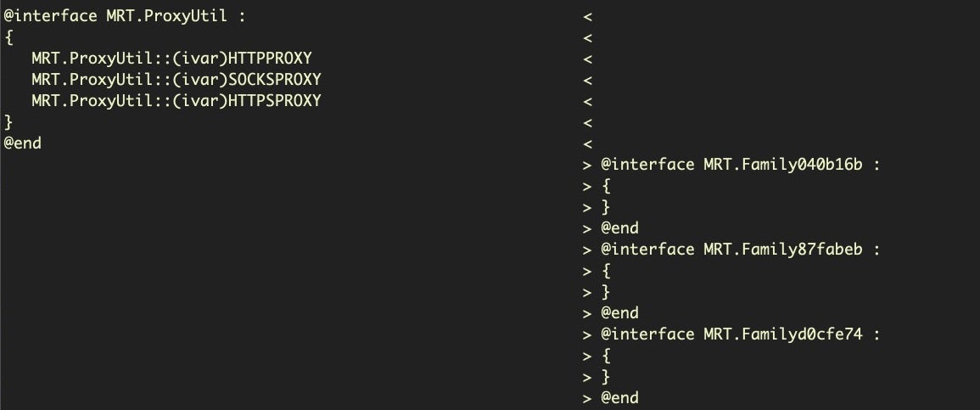The height and width of the screenshot is (410, 980).
Task: Click the opening brace under MRT.Familyd0cfe74
Action: (606, 356)
